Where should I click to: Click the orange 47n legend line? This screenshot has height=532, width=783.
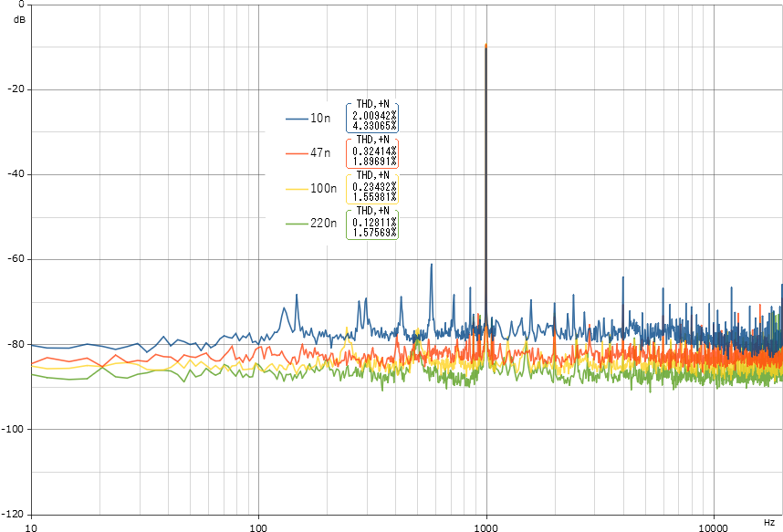[x=297, y=153]
